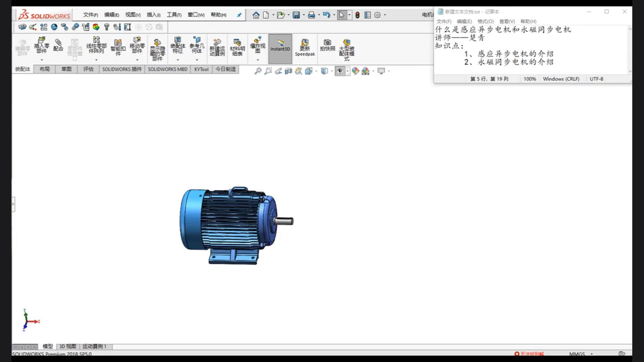Open 查看(V) menu in Notepad
Image resolution: width=644 pixels, height=362 pixels.
[x=507, y=21]
